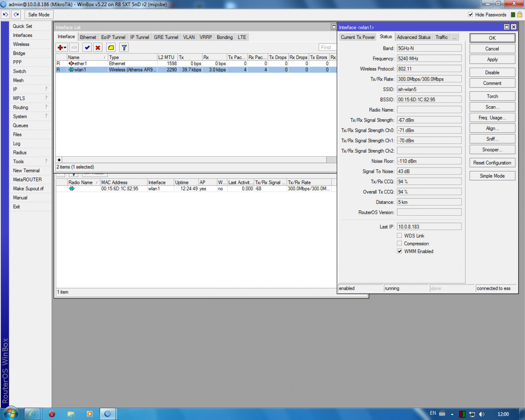Open the Filter funnel icon
525x420 pixels.
pyautogui.click(x=124, y=48)
